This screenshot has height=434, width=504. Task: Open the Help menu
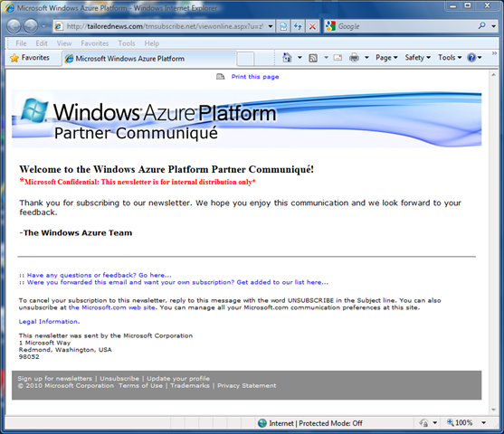[151, 43]
